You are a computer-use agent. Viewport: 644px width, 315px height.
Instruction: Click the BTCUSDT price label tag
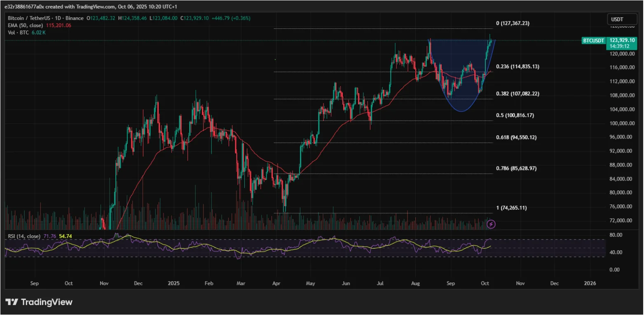pyautogui.click(x=593, y=40)
